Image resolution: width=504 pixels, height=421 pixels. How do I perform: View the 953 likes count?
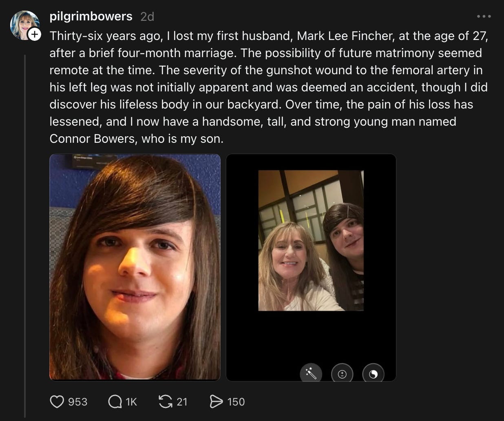tap(77, 402)
